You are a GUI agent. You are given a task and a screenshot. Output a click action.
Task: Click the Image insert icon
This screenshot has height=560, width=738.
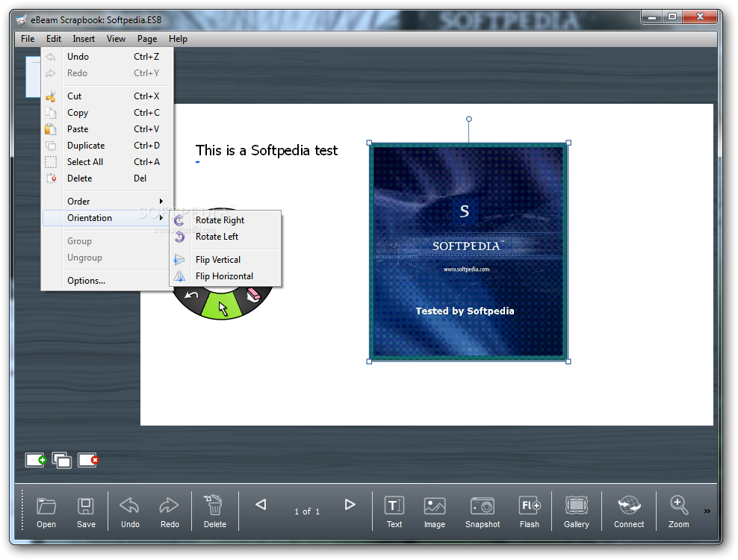coord(435,506)
